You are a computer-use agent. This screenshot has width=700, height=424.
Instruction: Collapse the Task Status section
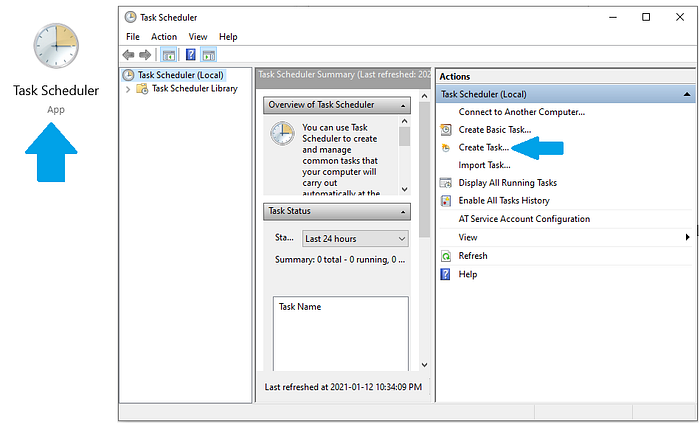(403, 212)
